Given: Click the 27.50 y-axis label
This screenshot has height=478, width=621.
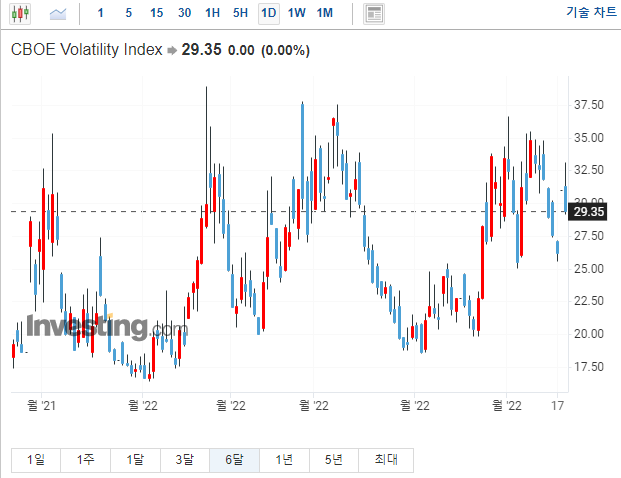Looking at the screenshot, I should 589,236.
